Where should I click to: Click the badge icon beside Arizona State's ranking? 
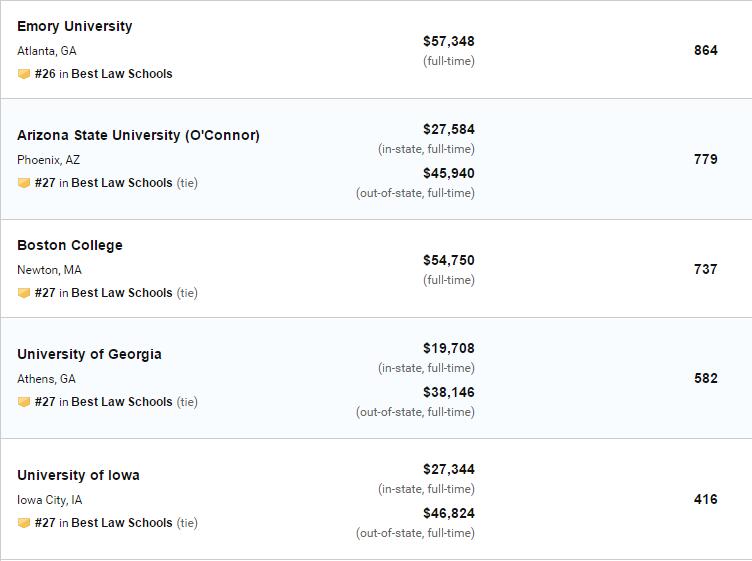click(24, 183)
